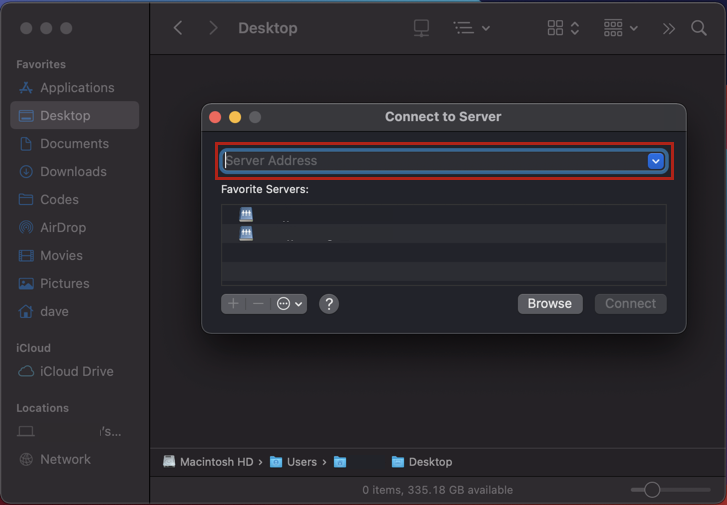727x505 pixels.
Task: Open AirDrop from the sidebar
Action: (75, 227)
